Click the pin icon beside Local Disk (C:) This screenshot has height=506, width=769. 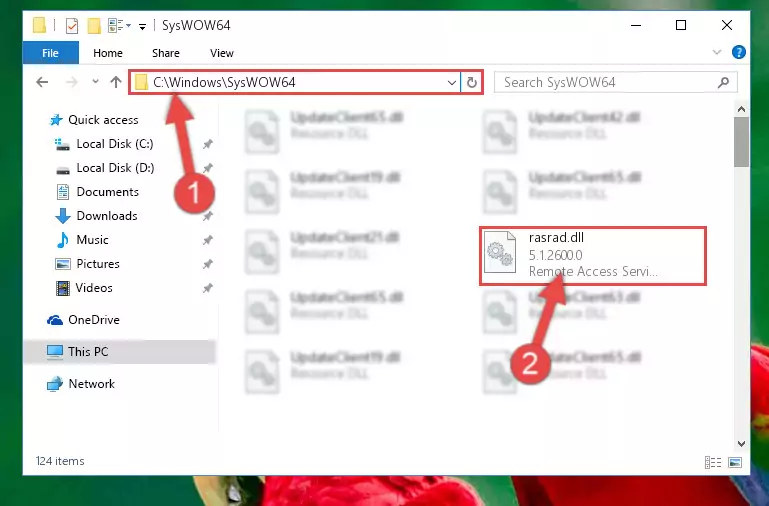pyautogui.click(x=208, y=144)
